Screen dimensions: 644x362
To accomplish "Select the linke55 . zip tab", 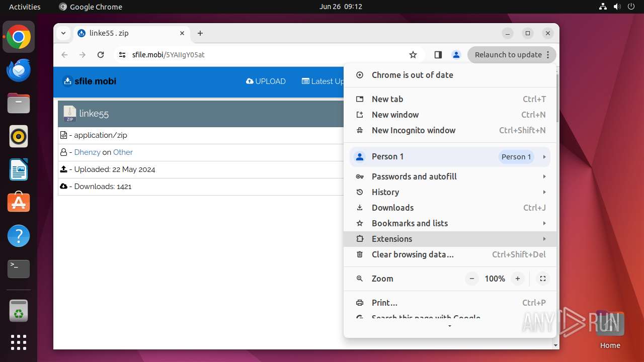I will click(x=132, y=33).
